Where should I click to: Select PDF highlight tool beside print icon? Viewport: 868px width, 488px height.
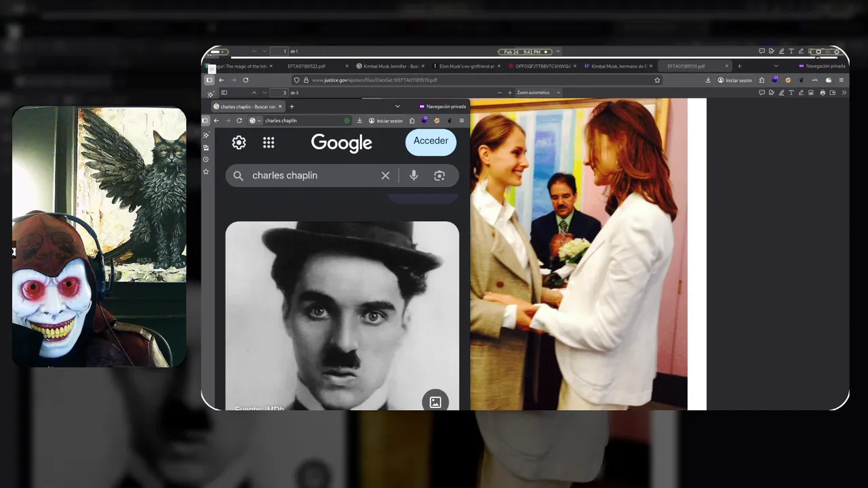(x=781, y=92)
